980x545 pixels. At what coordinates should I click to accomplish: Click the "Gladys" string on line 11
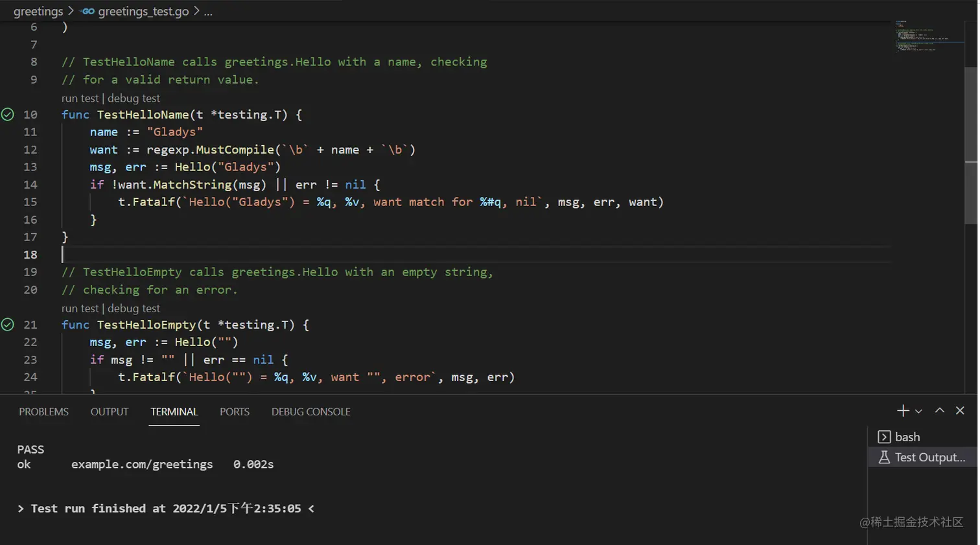(174, 132)
